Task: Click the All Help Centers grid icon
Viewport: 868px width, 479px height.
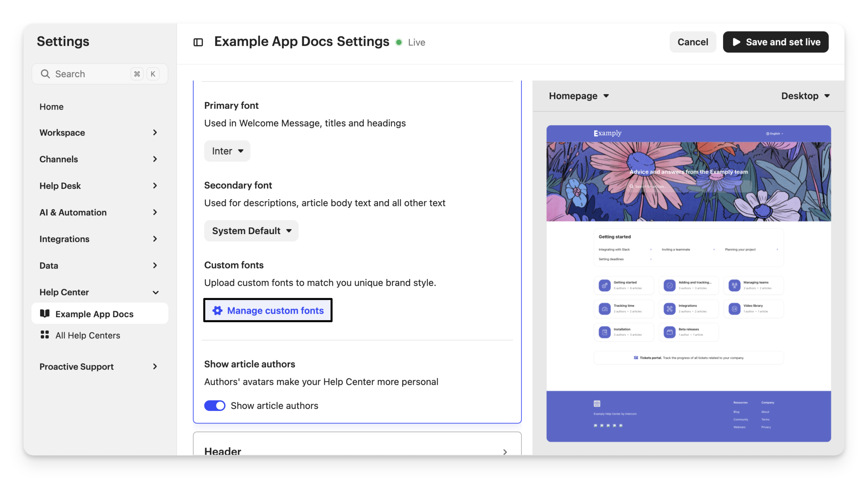Action: 45,335
